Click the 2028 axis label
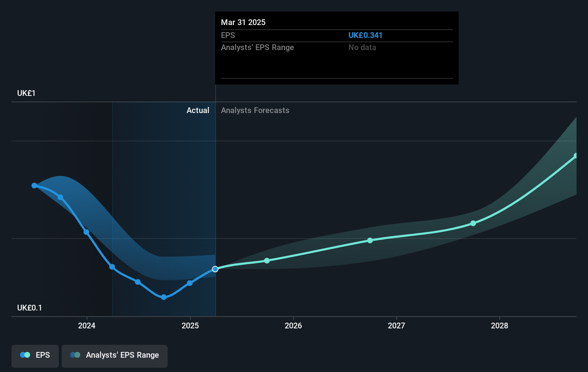This screenshot has height=372, width=588. 500,326
